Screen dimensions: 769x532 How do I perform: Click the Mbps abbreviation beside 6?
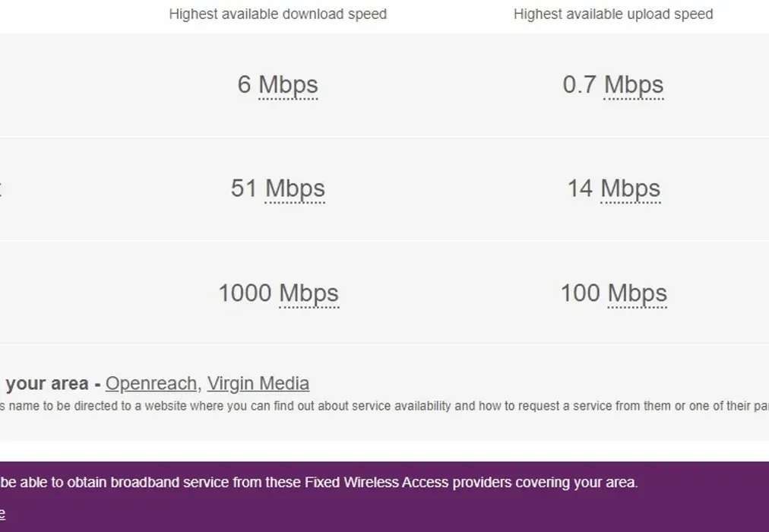[x=288, y=85]
